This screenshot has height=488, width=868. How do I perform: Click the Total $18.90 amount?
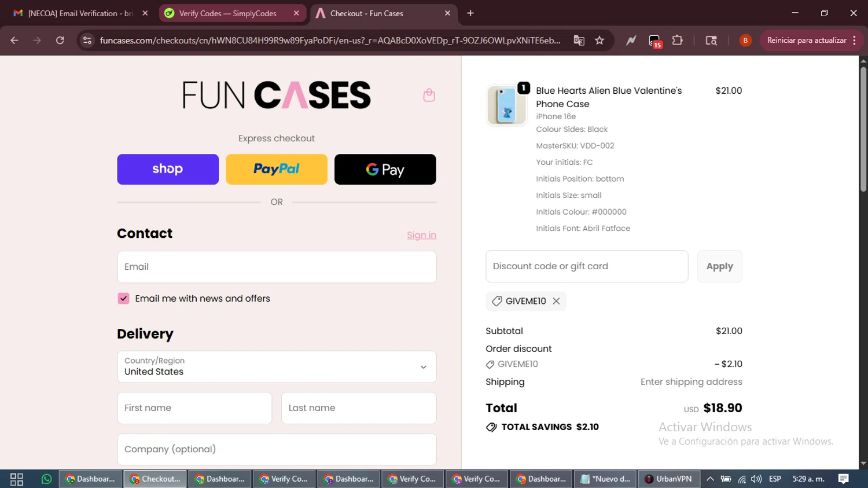point(723,408)
